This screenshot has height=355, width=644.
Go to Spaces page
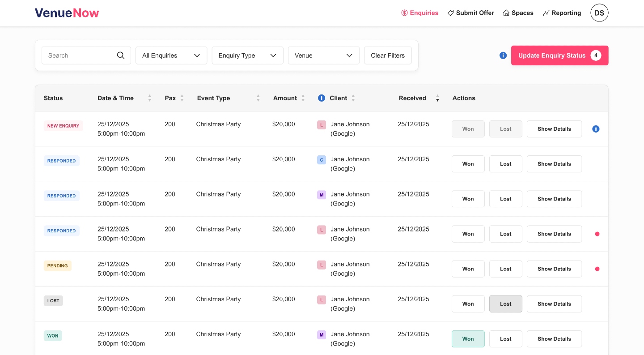click(x=518, y=13)
